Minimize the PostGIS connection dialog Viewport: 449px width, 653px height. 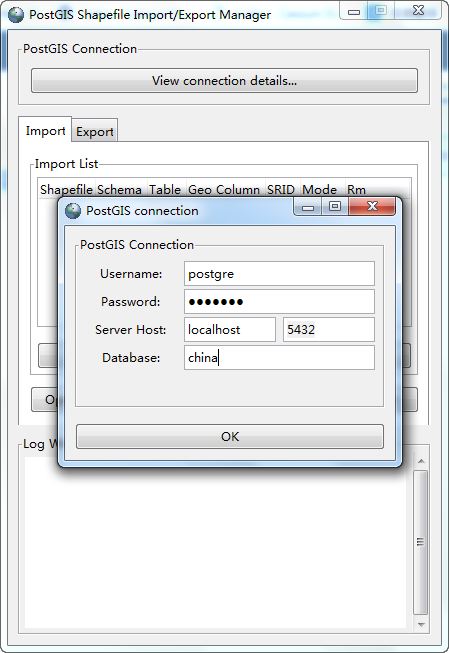point(308,207)
